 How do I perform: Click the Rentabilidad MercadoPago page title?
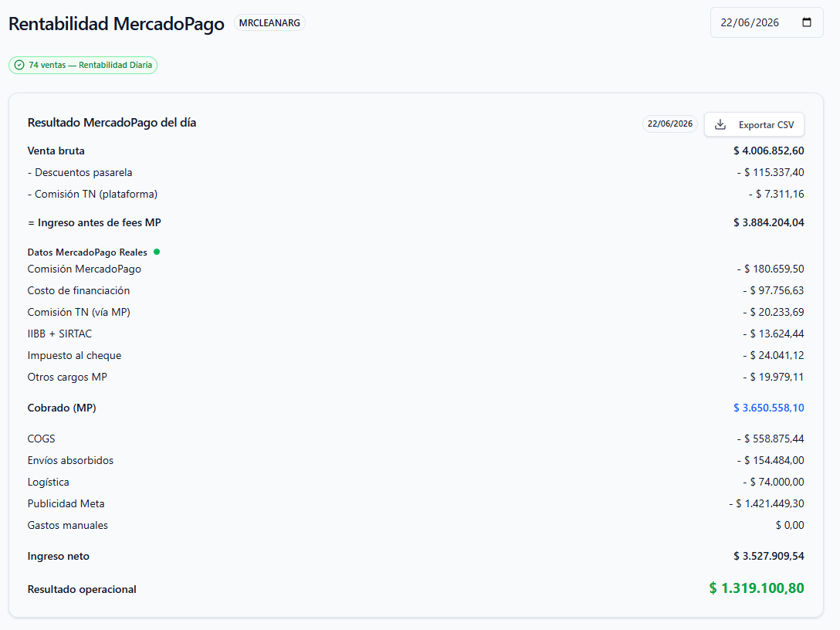(x=117, y=24)
